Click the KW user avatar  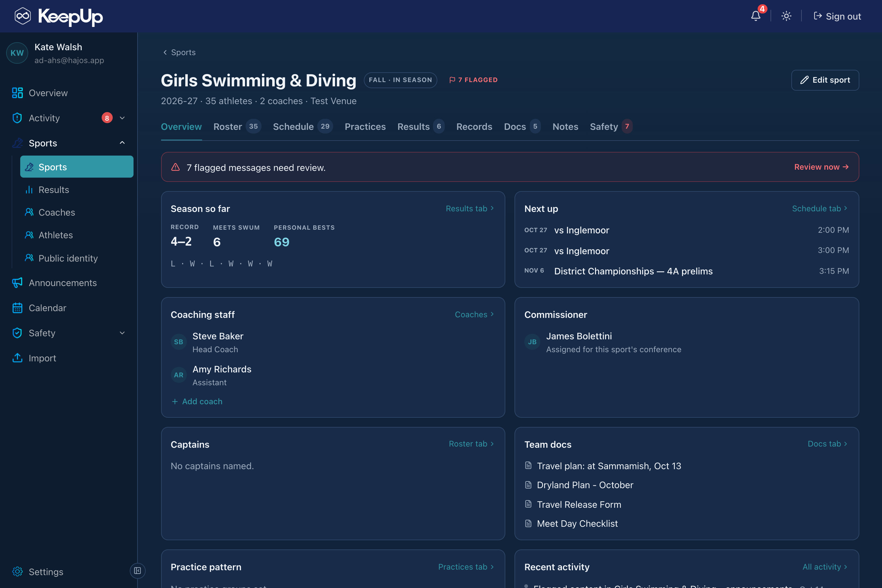click(x=17, y=53)
